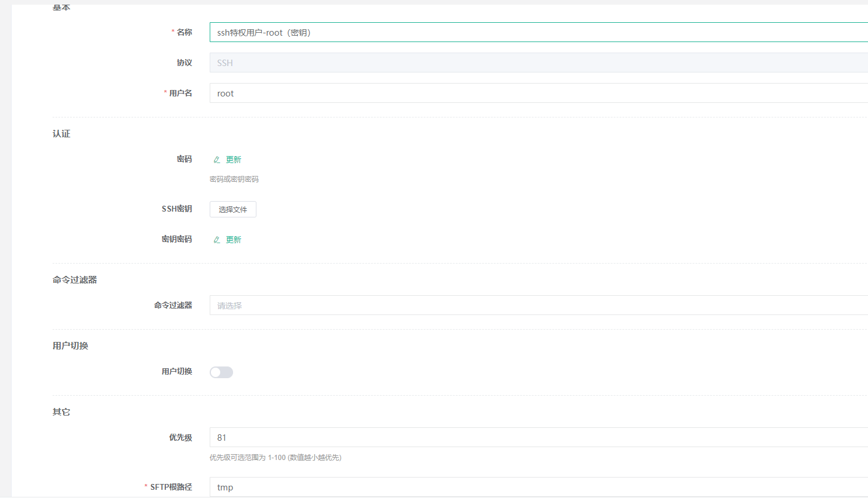Viewport: 868px width, 498px height.
Task: Toggle the 用户切换 switch
Action: click(x=221, y=372)
